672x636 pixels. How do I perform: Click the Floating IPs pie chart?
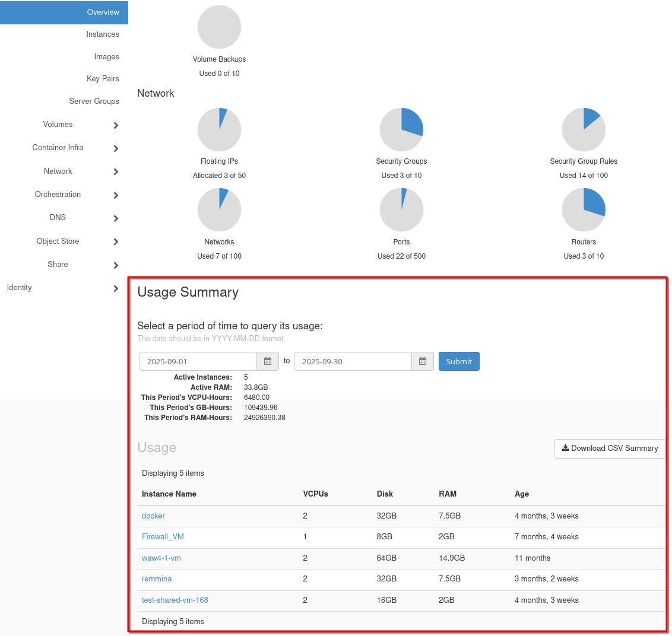219,129
